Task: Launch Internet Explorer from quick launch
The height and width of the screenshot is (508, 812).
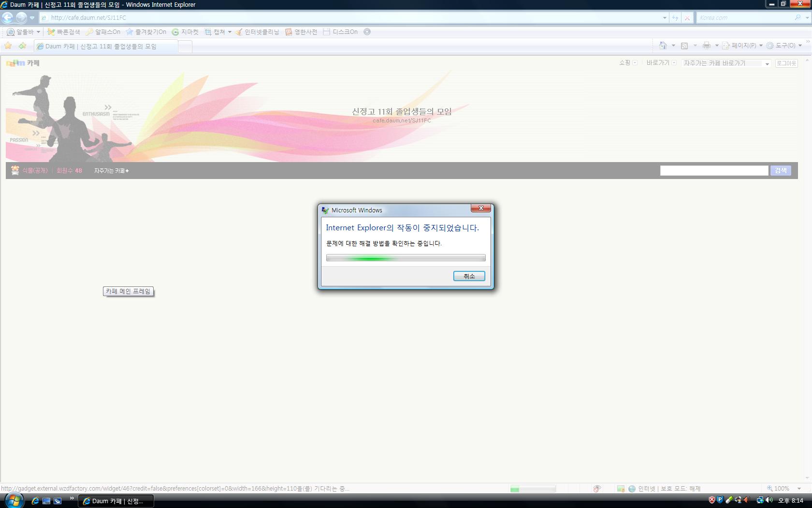Action: (x=35, y=501)
